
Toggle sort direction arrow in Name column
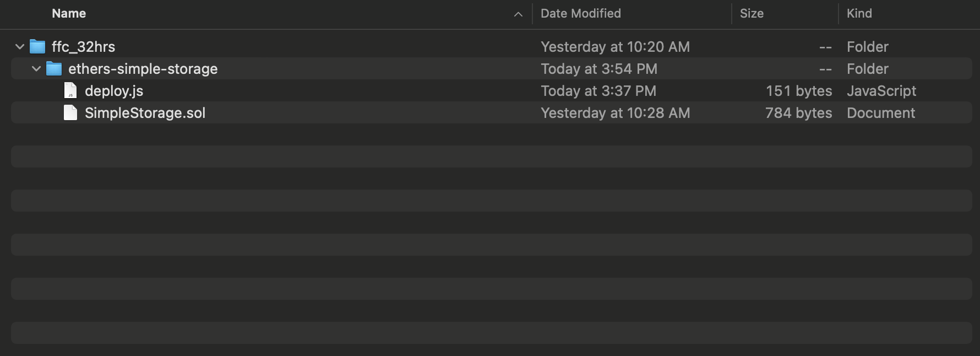518,14
